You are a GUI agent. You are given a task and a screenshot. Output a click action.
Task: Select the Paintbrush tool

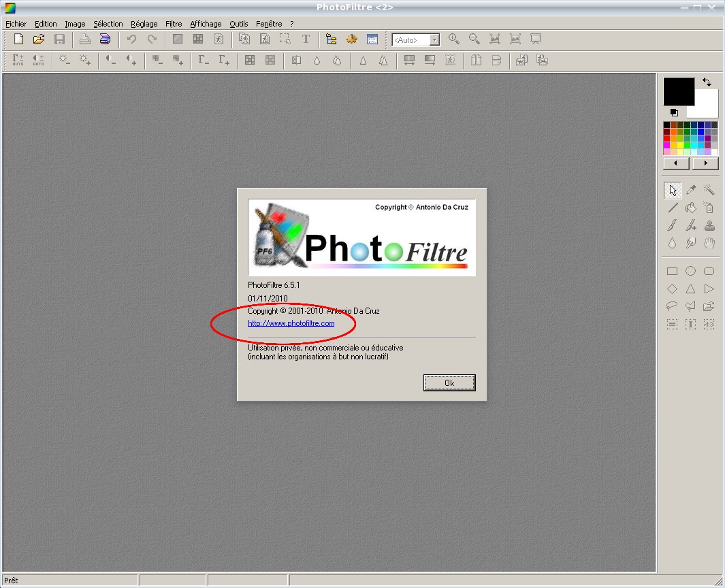[673, 225]
